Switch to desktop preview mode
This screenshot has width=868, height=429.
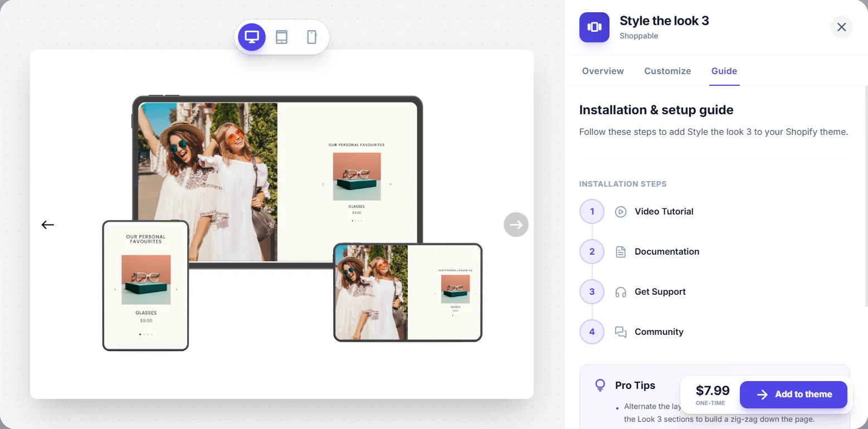[x=252, y=37]
